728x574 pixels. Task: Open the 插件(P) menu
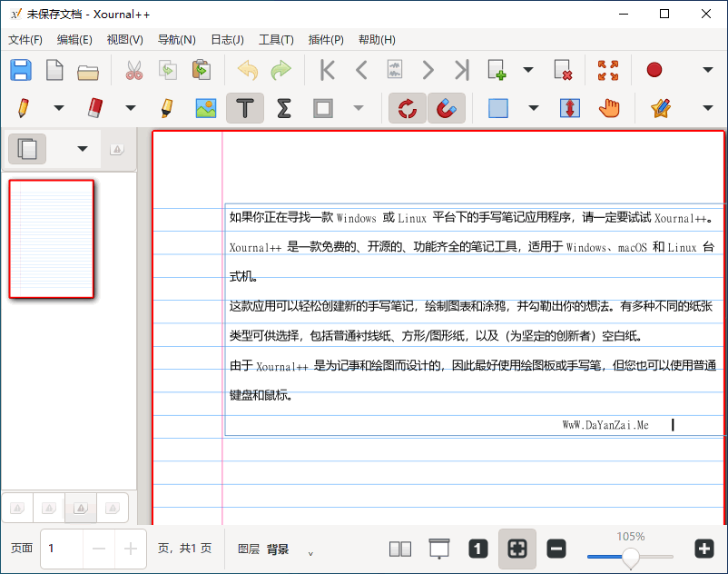pyautogui.click(x=326, y=39)
